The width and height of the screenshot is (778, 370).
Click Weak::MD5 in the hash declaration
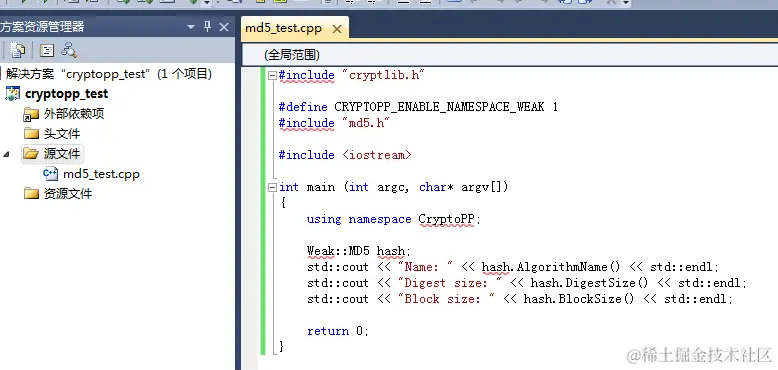click(x=338, y=251)
